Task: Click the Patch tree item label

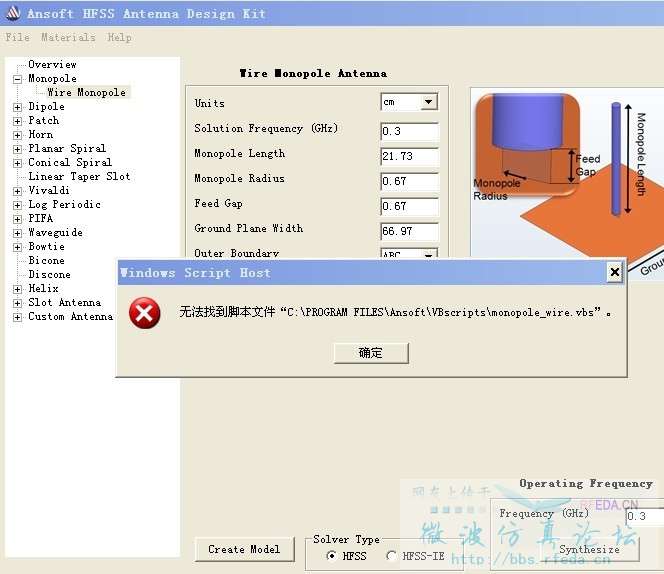Action: click(x=44, y=120)
